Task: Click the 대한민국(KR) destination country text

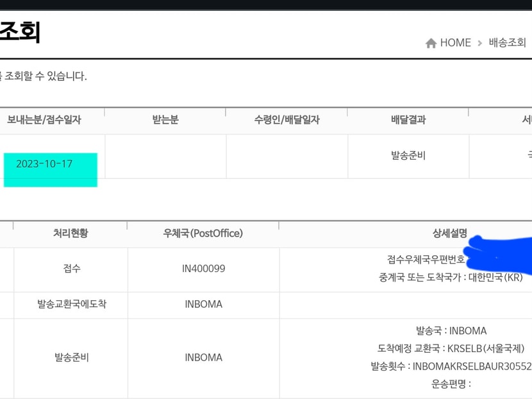Action: pos(495,278)
